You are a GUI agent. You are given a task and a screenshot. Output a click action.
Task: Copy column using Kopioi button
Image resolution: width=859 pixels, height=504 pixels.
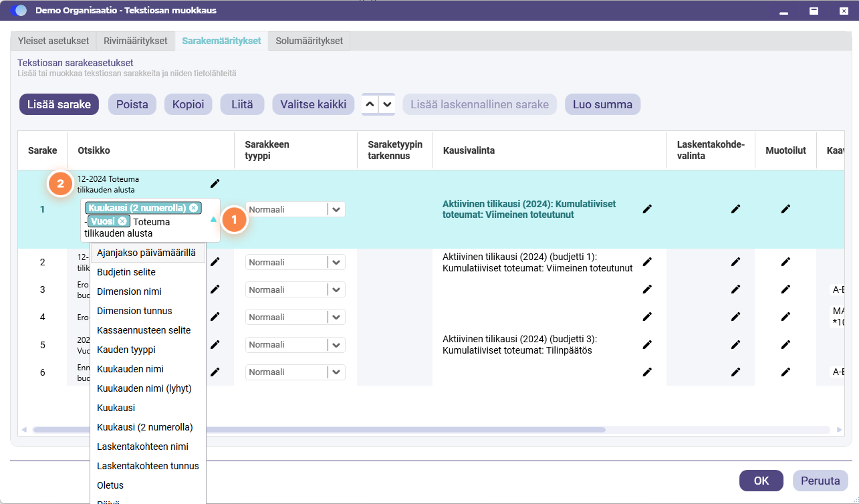(x=189, y=104)
